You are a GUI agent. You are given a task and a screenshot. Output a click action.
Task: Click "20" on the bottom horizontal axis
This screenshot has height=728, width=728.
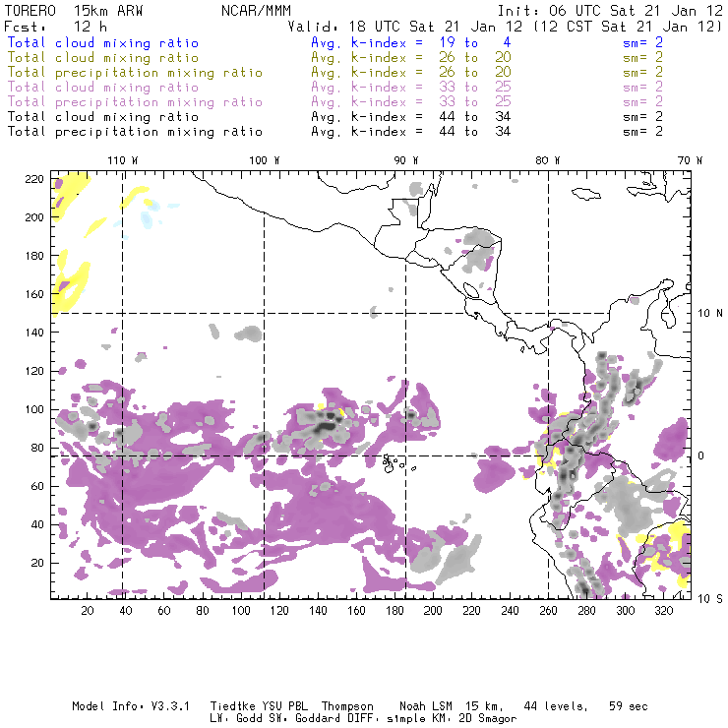[x=88, y=611]
